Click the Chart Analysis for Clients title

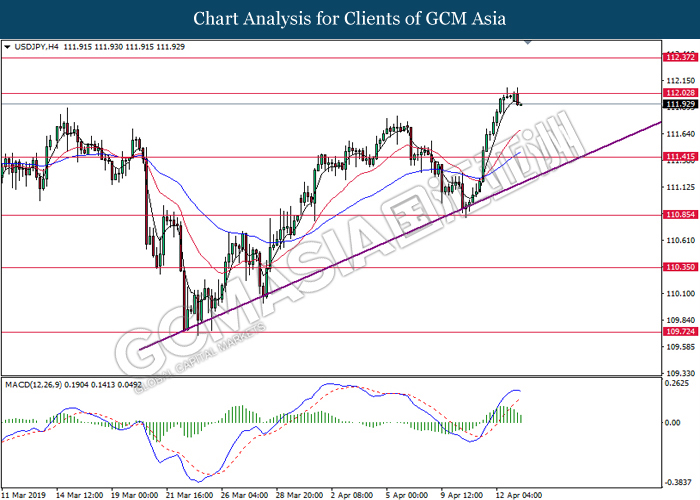point(350,19)
